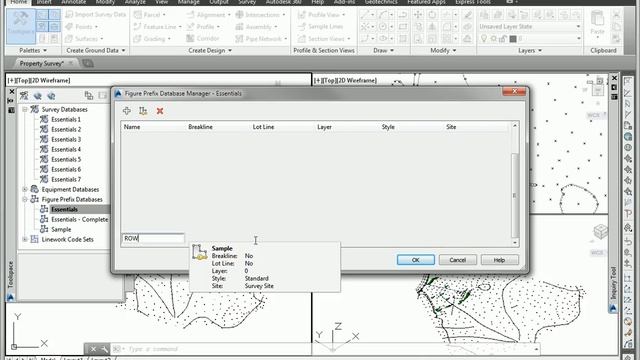Click the Help button in the dialog
The height and width of the screenshot is (360, 640).
pos(500,260)
